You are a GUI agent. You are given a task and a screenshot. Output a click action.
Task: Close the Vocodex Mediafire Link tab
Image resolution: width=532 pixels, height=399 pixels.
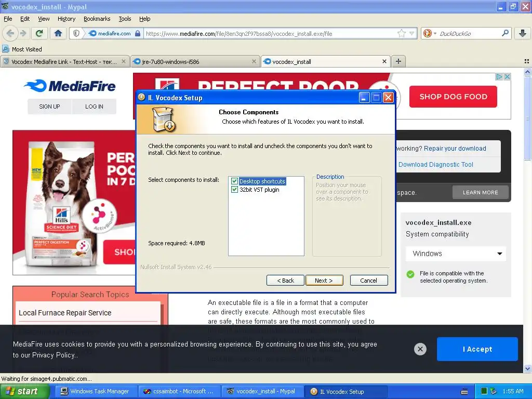[x=124, y=61]
